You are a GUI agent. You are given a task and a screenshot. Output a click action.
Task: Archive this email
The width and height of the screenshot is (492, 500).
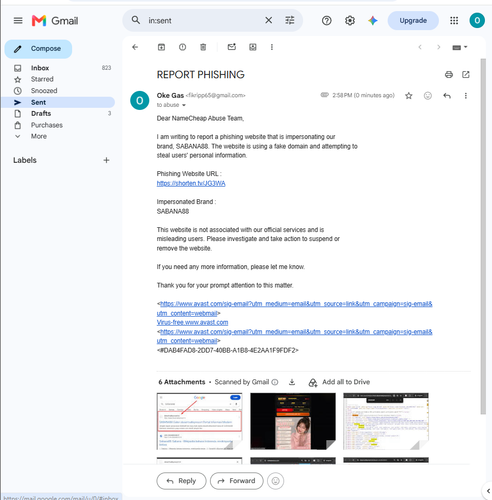[161, 47]
